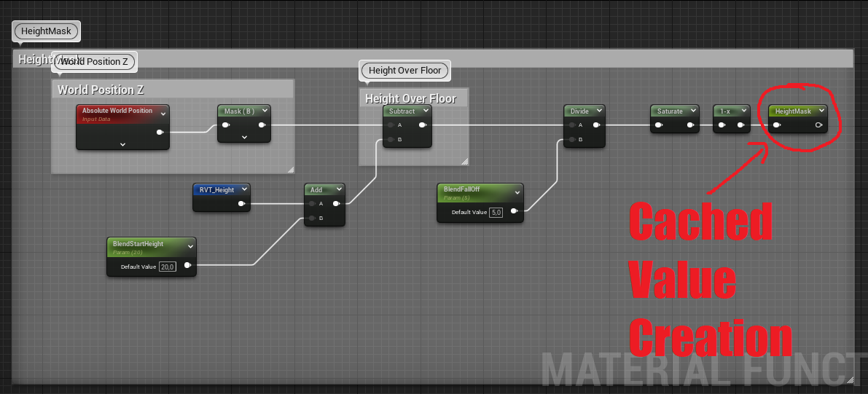868x394 pixels.
Task: Select the World Position Z comment box header
Action: (x=172, y=90)
